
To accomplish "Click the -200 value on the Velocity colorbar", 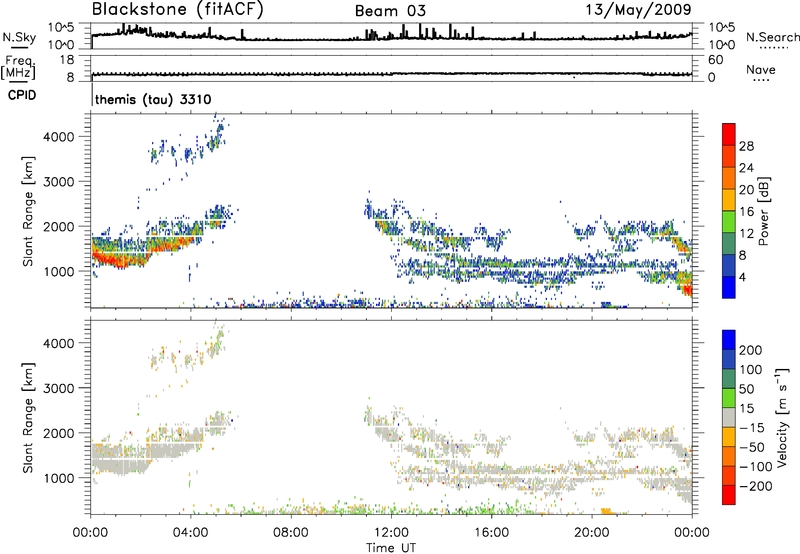I will click(x=756, y=486).
